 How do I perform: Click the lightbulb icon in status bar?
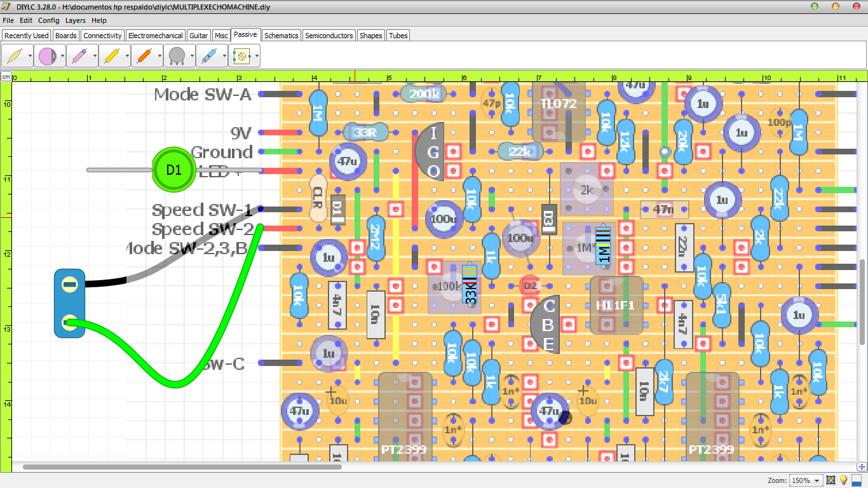(844, 480)
